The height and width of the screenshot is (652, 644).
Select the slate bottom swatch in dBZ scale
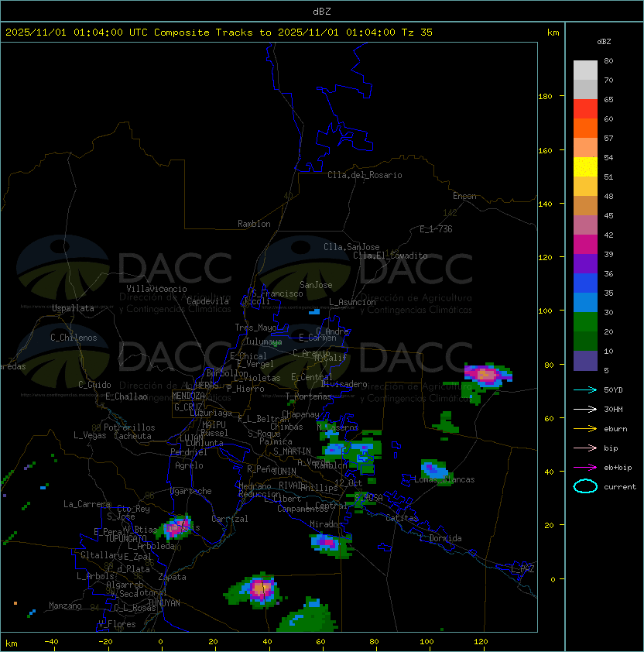tap(585, 361)
